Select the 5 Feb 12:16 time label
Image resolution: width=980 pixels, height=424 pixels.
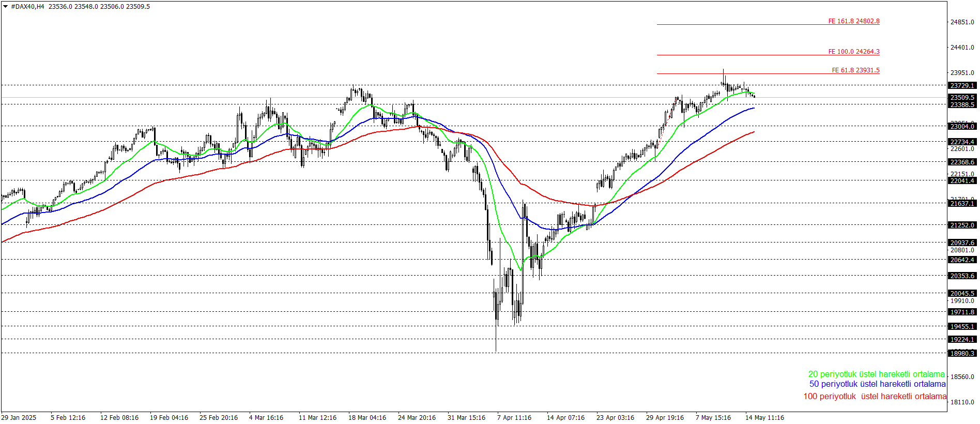tap(68, 418)
